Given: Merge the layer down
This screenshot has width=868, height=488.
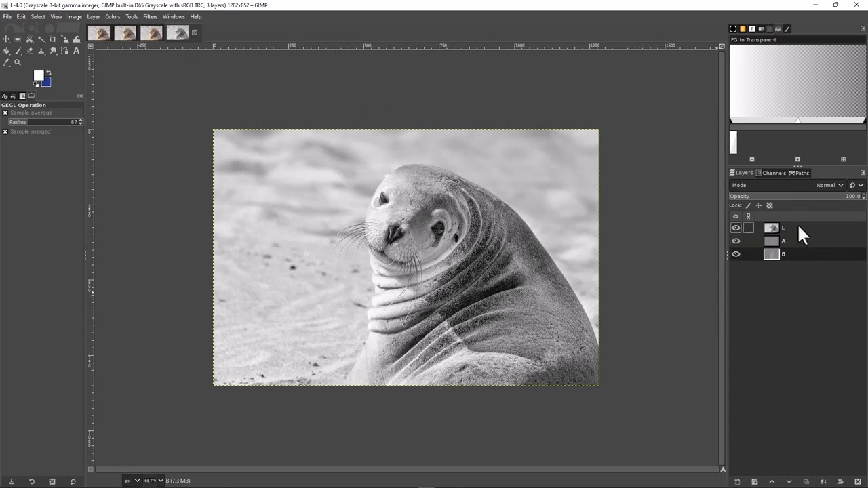Looking at the screenshot, I should point(823,482).
